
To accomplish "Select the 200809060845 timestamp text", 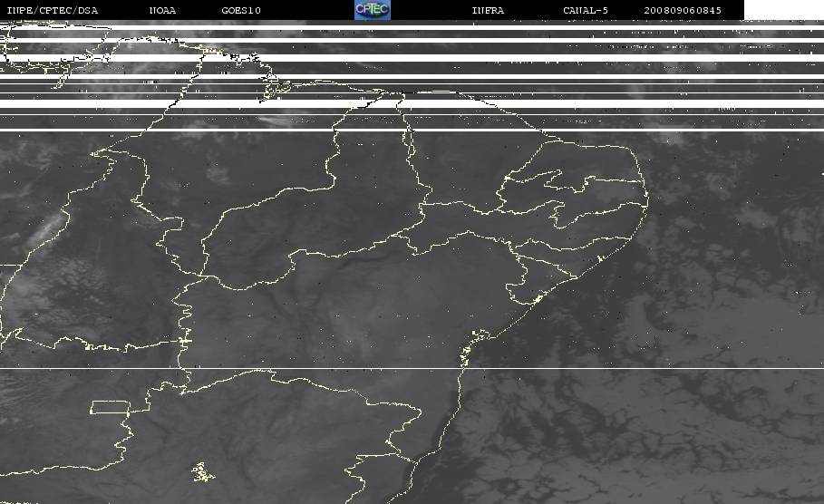I will coord(683,10).
